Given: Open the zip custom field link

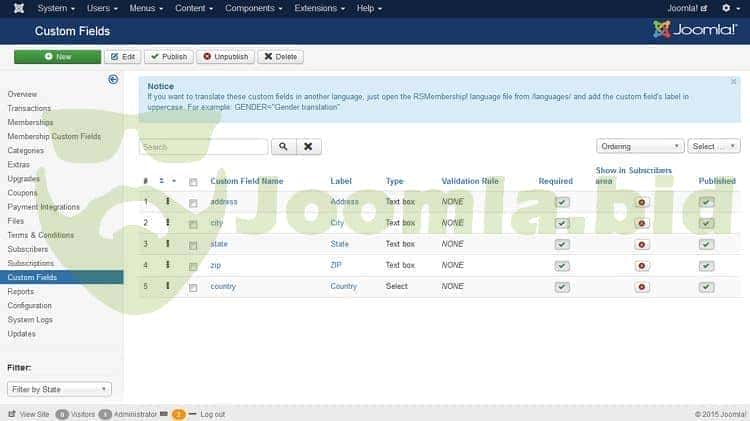Looking at the screenshot, I should tap(215, 265).
